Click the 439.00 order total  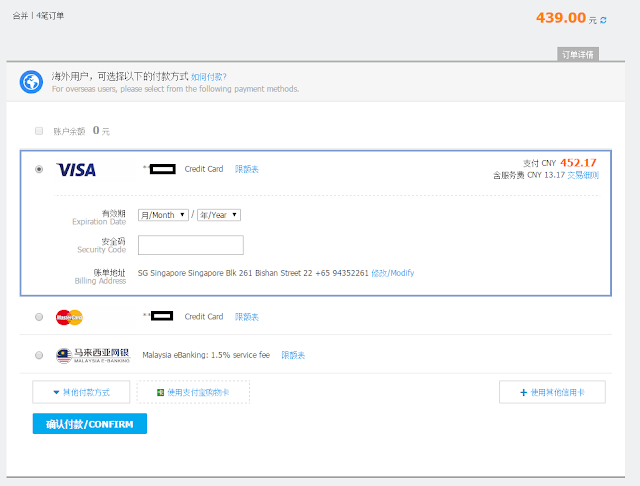(x=561, y=18)
